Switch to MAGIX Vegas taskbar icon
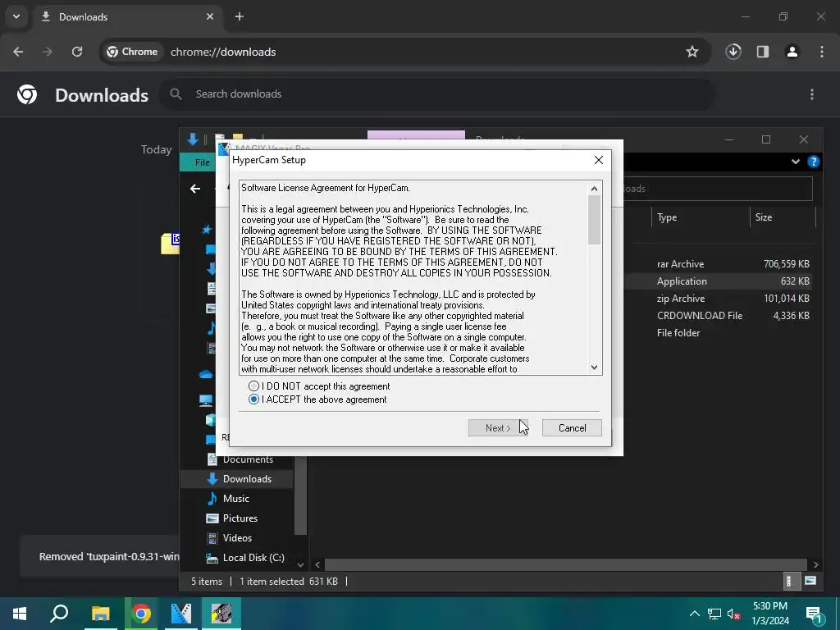 (181, 614)
